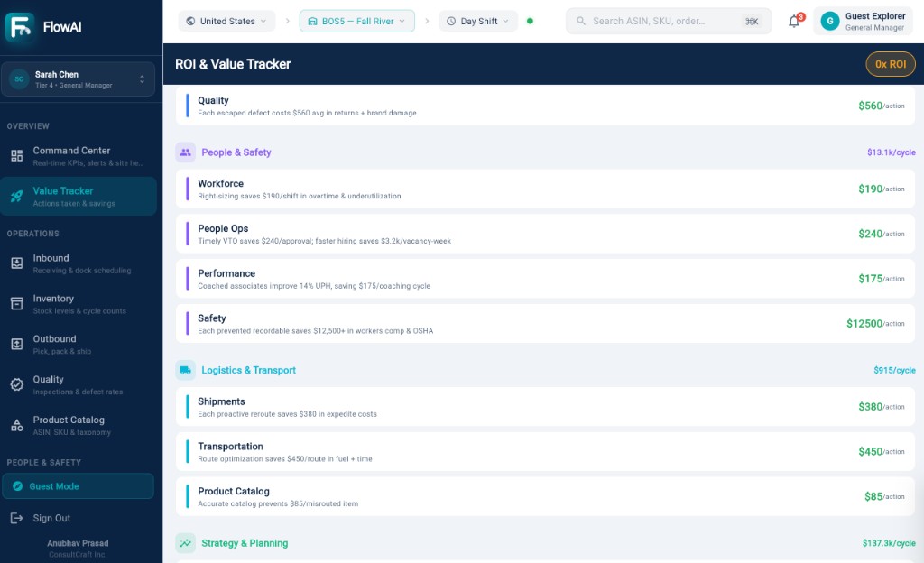Screen dimensions: 924x563
Task: Open the United States region dropdown
Action: (226, 21)
